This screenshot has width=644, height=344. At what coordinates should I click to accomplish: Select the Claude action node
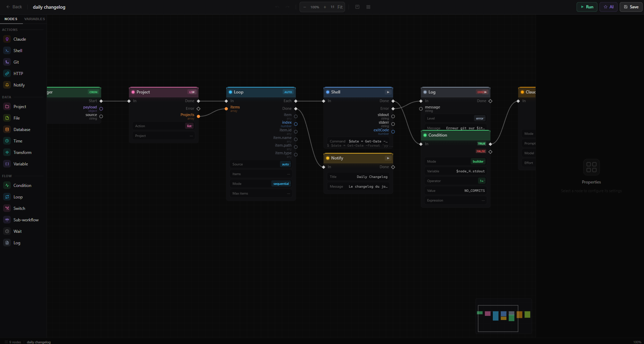click(19, 39)
